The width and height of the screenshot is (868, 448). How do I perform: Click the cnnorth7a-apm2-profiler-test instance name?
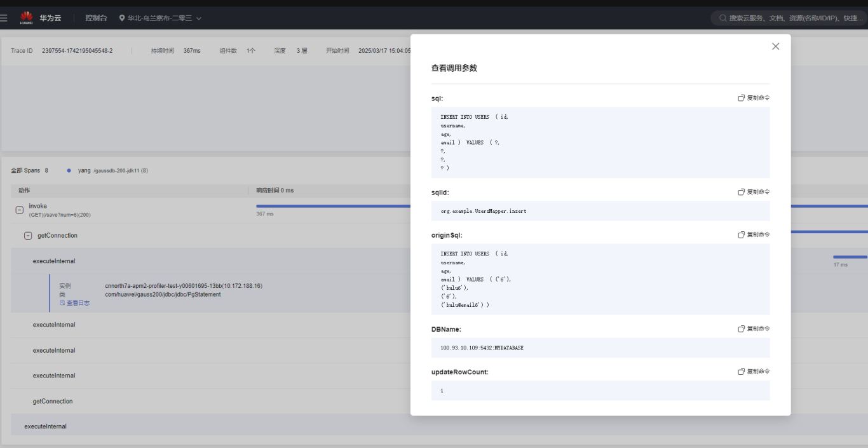(184, 286)
